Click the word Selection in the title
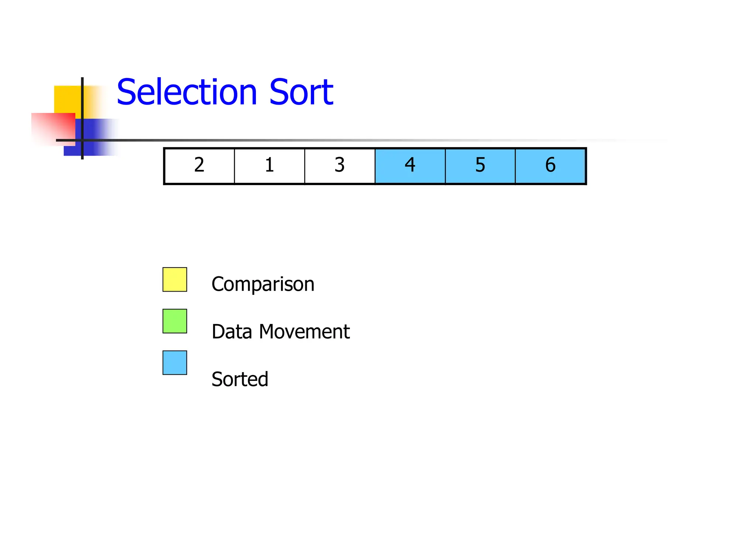This screenshot has width=756, height=535. coord(187,92)
